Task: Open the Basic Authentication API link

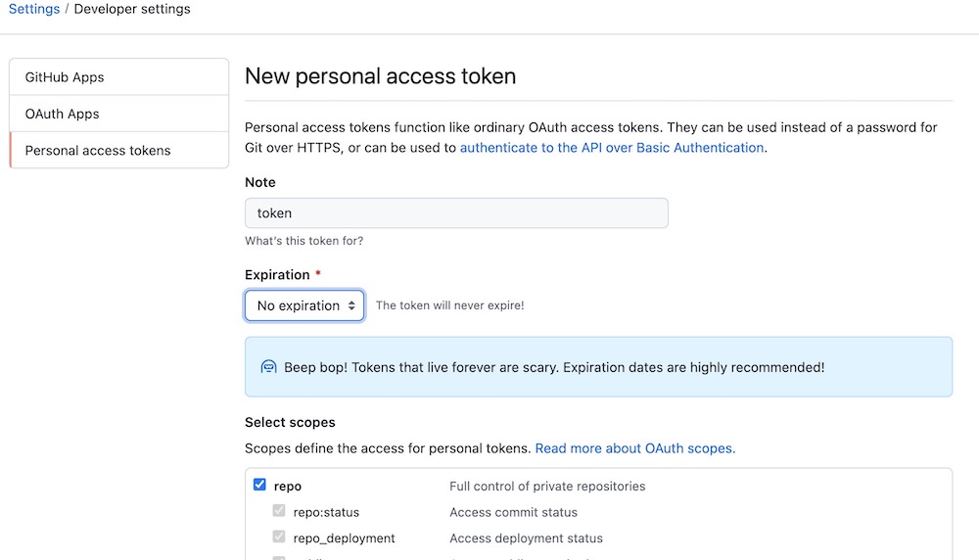Action: click(x=611, y=148)
